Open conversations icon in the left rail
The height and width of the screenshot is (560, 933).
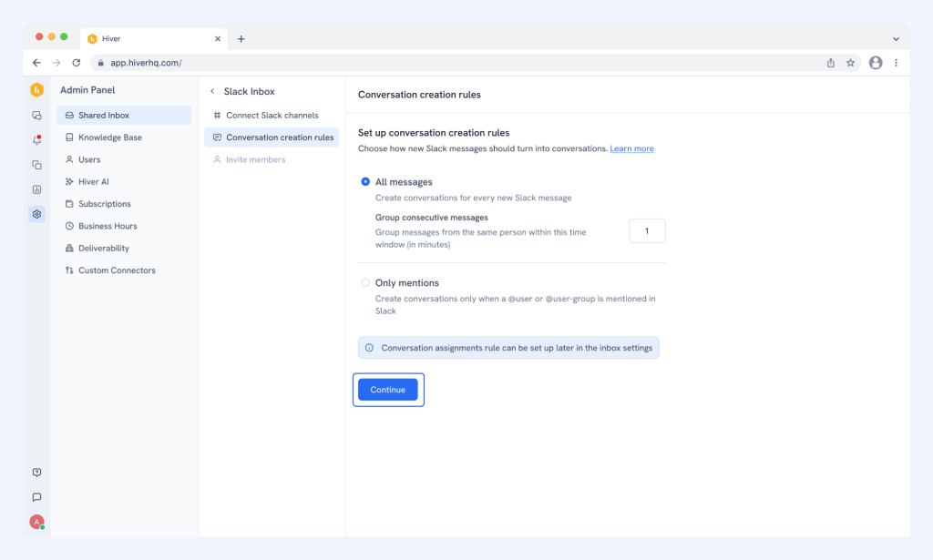36,116
